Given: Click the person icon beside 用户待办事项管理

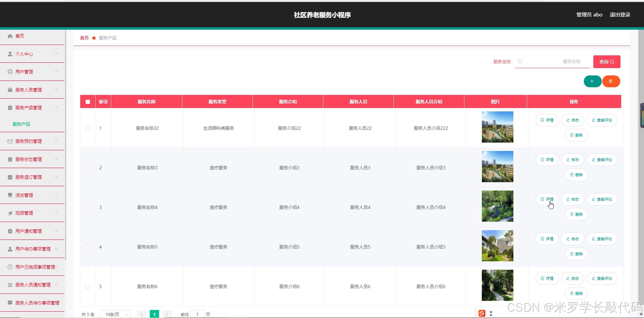Looking at the screenshot, I should click(x=10, y=249).
